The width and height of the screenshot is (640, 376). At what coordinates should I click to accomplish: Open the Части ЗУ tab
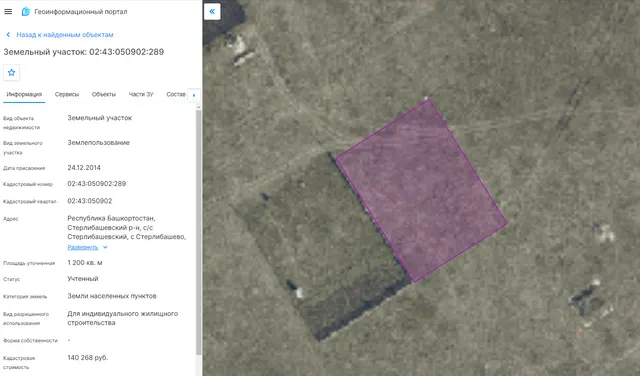tap(141, 94)
